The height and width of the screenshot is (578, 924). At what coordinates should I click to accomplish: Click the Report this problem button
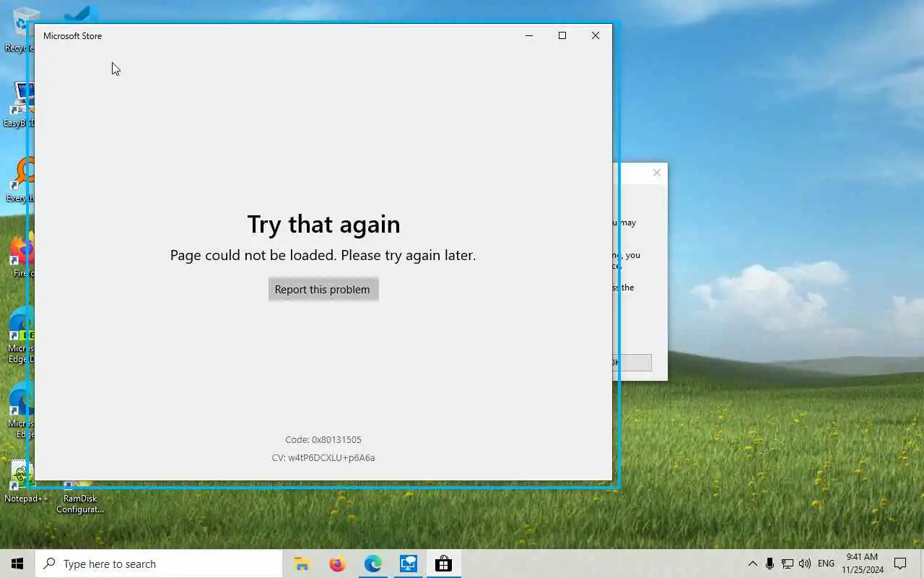(x=323, y=289)
